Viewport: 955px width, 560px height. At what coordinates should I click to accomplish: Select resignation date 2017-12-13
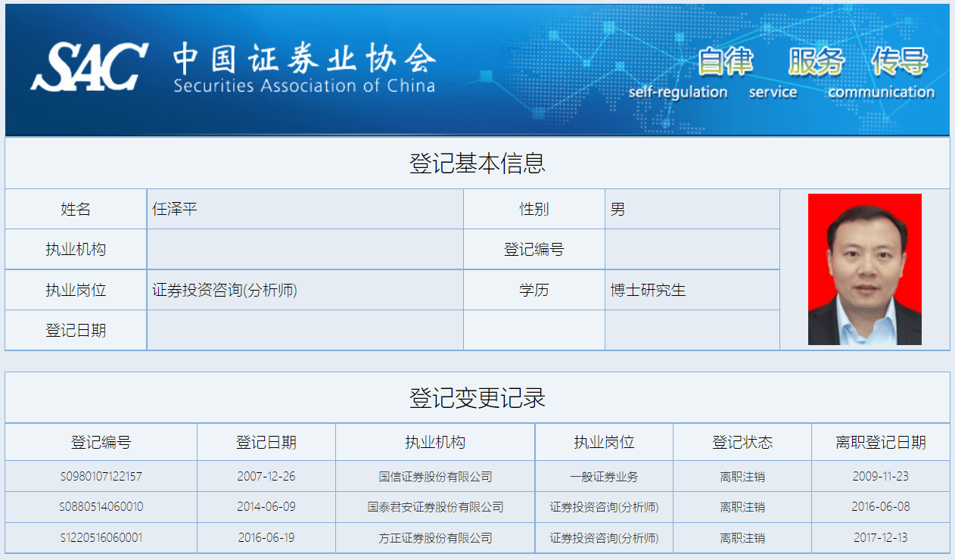pyautogui.click(x=881, y=538)
